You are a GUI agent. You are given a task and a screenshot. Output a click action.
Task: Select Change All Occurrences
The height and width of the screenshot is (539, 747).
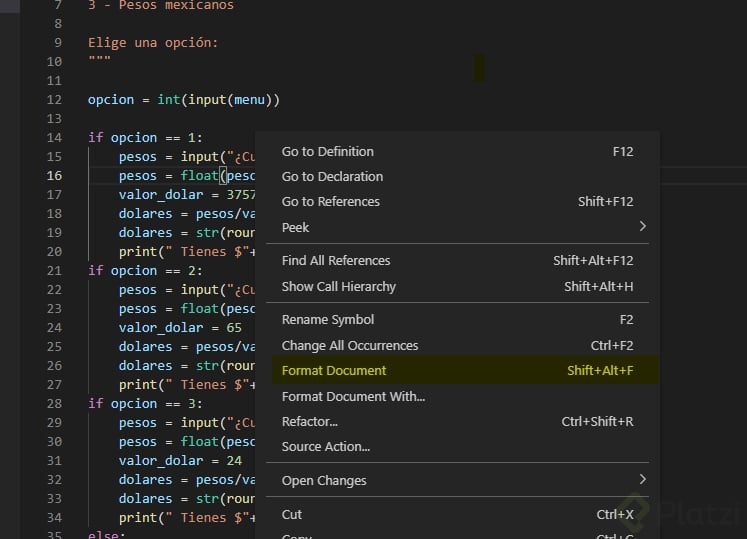[457, 346]
